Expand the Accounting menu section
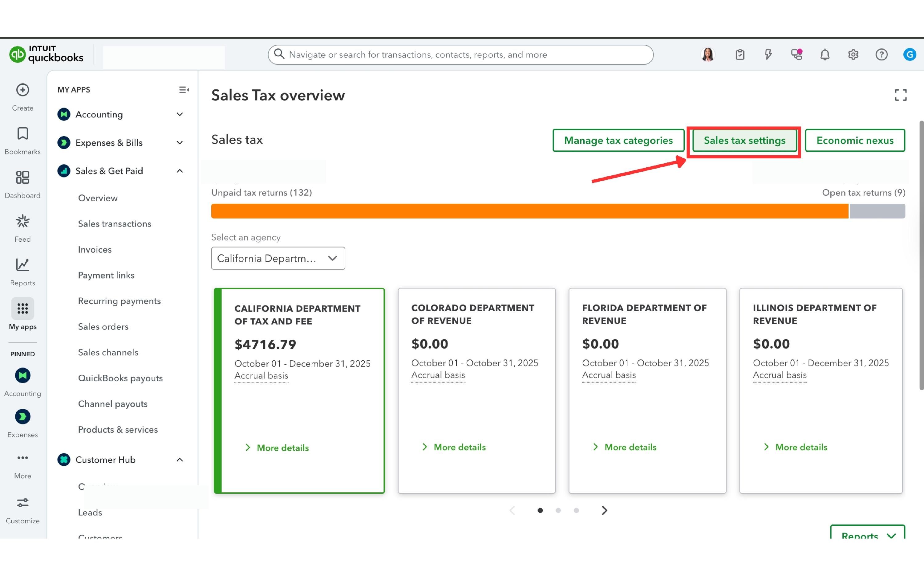 coord(180,114)
